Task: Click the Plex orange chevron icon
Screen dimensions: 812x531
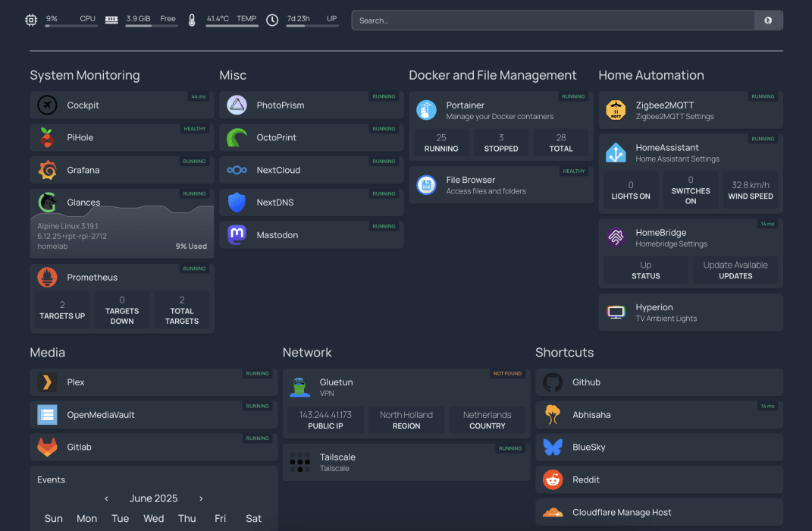Action: coord(47,382)
